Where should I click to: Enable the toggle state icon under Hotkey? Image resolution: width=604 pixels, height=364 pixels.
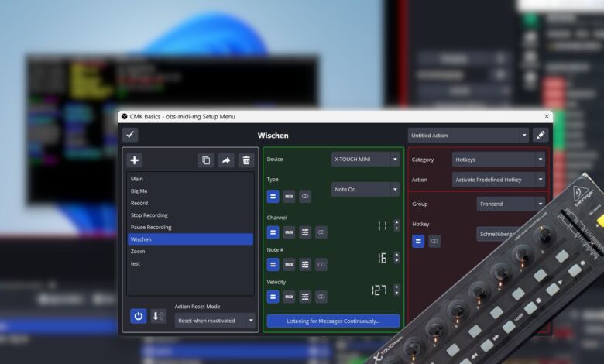coord(434,241)
